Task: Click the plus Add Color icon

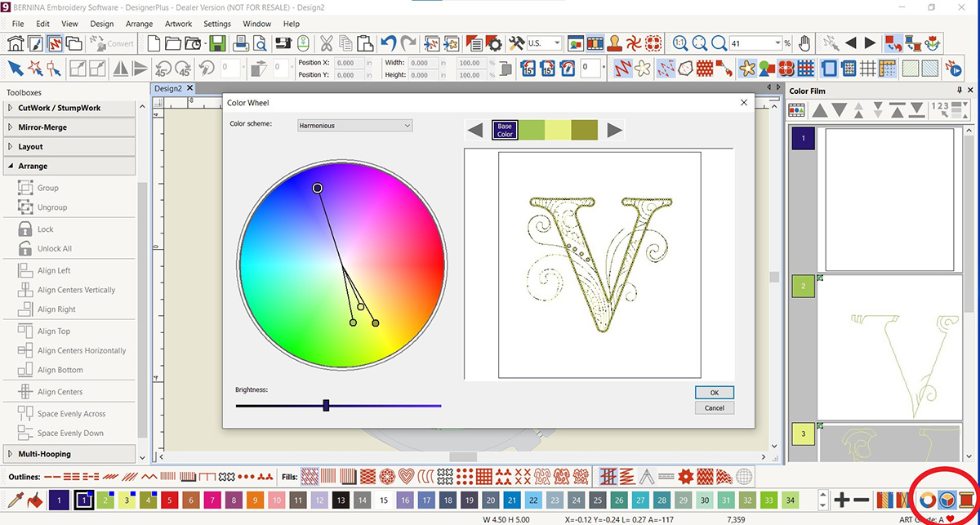Action: click(x=842, y=499)
